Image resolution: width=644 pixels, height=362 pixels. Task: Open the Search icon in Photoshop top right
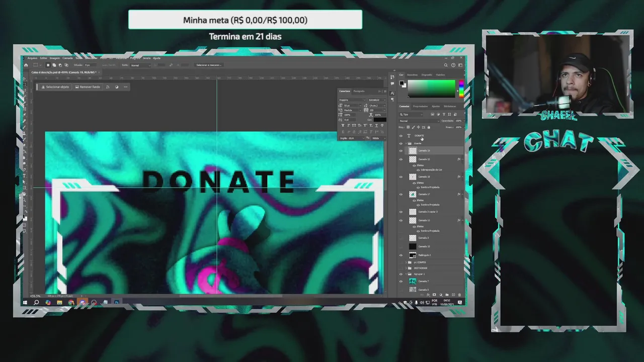click(x=446, y=65)
